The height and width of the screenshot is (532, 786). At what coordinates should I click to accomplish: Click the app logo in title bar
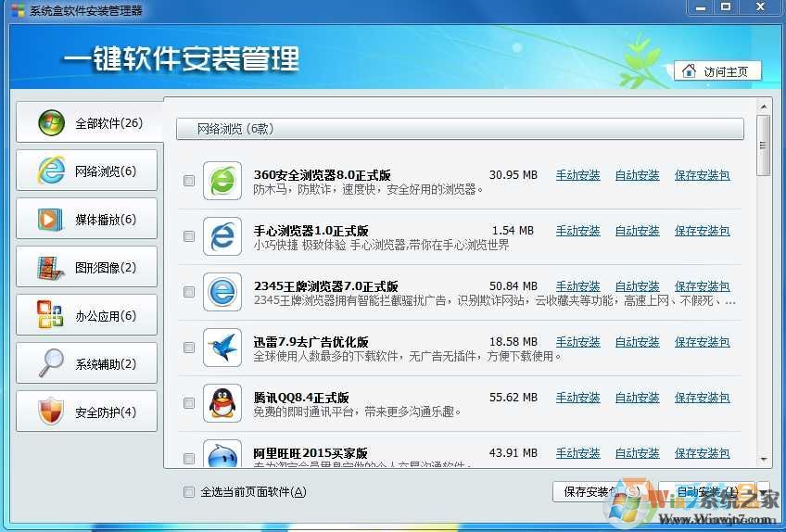tap(17, 10)
